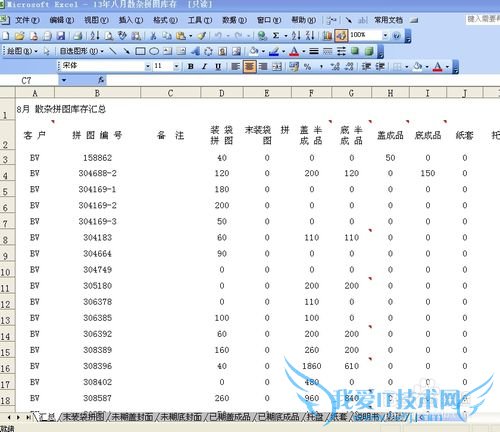Apply percent style button

(x=307, y=66)
